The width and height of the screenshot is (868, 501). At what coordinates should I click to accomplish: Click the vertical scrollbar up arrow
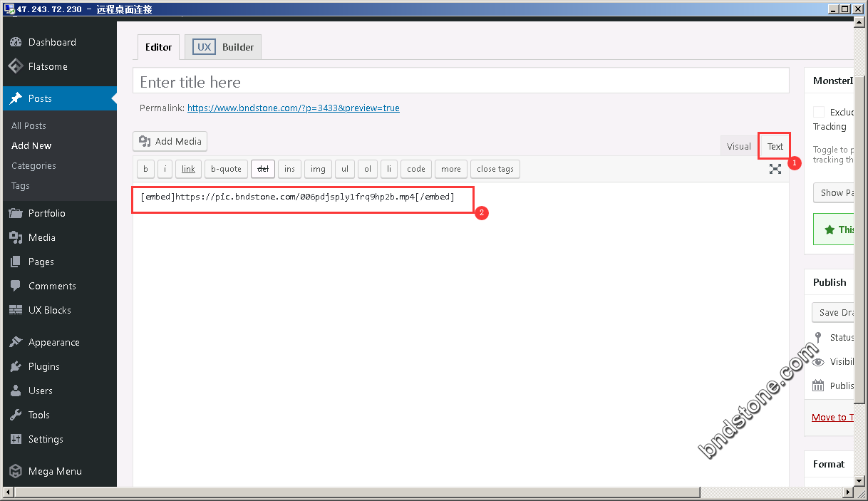[x=860, y=24]
